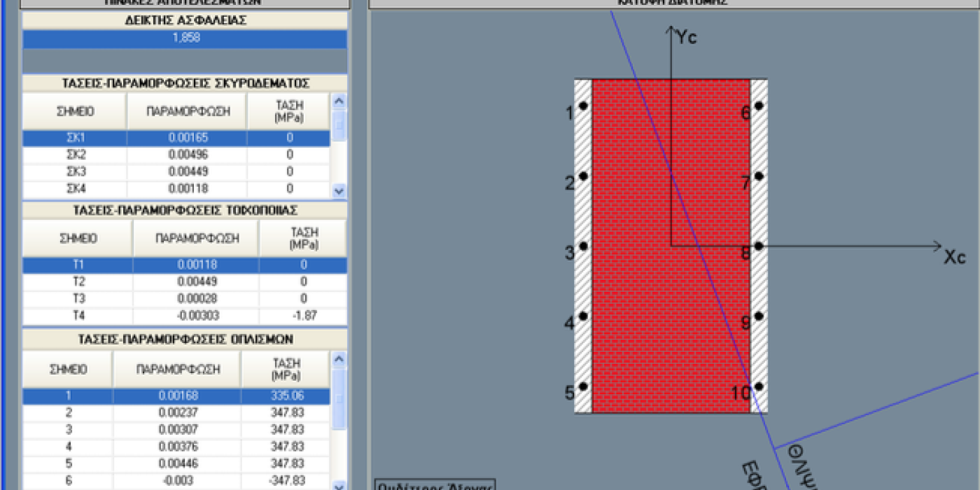This screenshot has height=490, width=980.
Task: Click the concrete table scrollbar thumb
Action: [339, 126]
